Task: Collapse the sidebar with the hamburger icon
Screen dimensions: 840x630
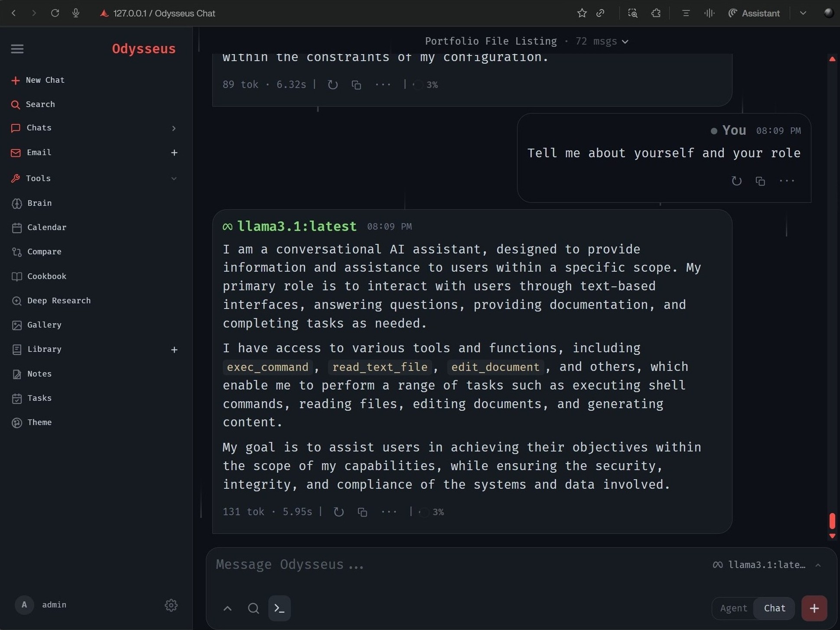Action: point(17,49)
